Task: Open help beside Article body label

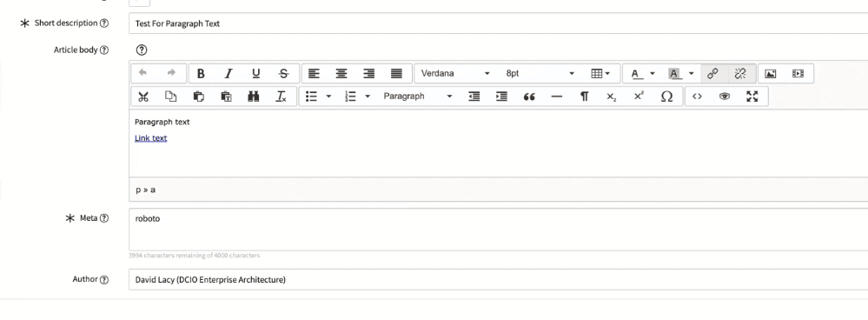Action: [104, 50]
